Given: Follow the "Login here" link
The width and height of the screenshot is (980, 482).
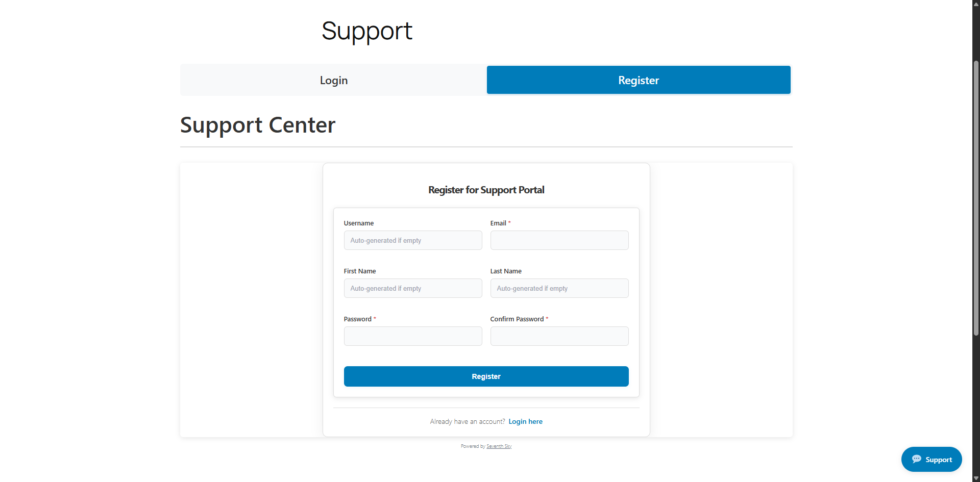Looking at the screenshot, I should tap(525, 421).
